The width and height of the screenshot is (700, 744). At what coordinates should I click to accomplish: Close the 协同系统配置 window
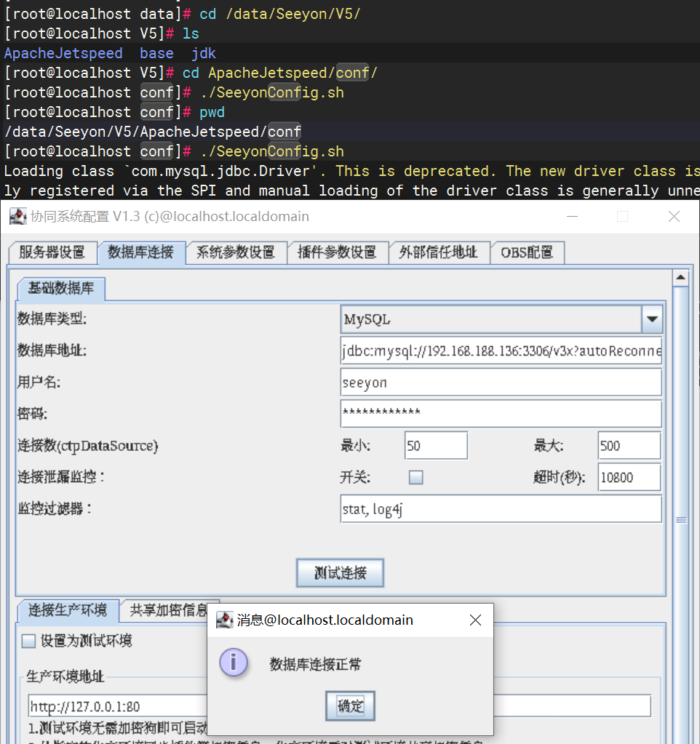(x=674, y=217)
